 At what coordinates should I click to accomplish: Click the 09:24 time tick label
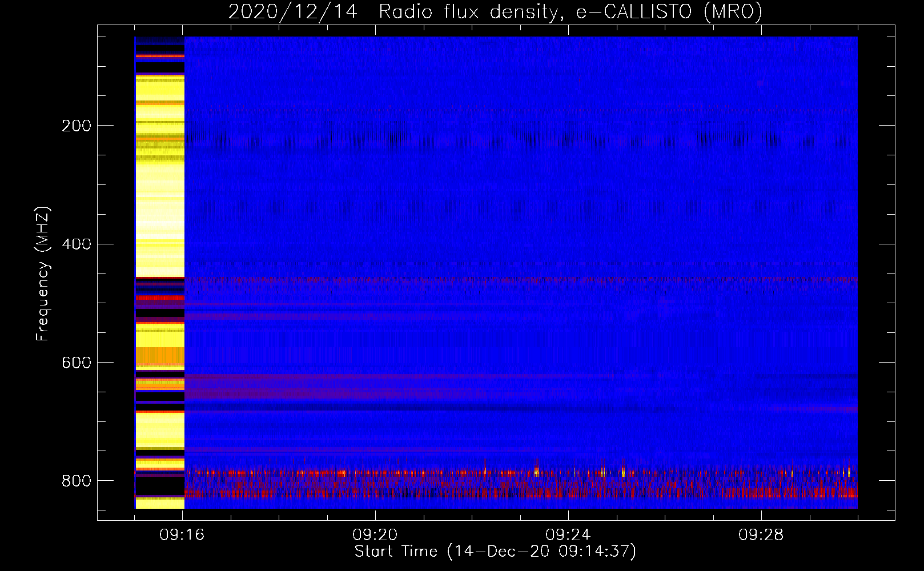click(x=568, y=535)
